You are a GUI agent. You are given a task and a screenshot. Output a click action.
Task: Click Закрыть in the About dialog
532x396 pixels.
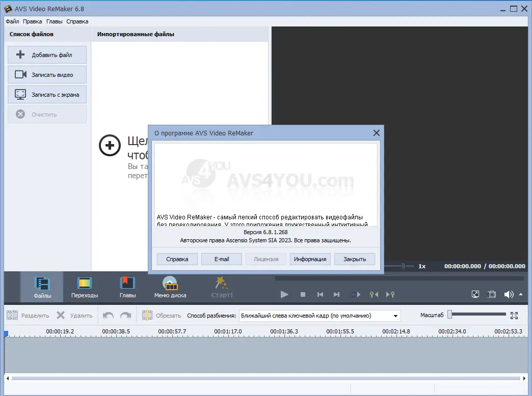[354, 259]
